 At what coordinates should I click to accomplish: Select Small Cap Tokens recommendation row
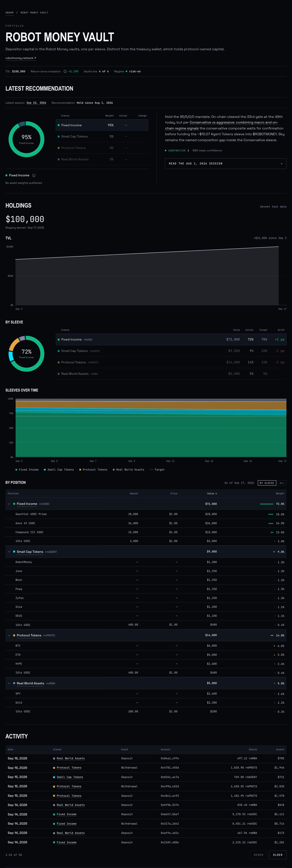(102, 136)
